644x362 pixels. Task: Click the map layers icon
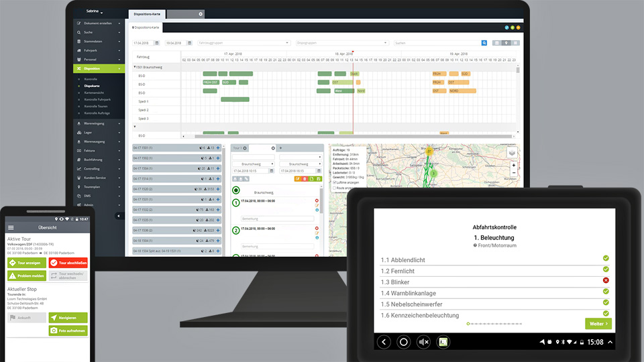pyautogui.click(x=513, y=152)
